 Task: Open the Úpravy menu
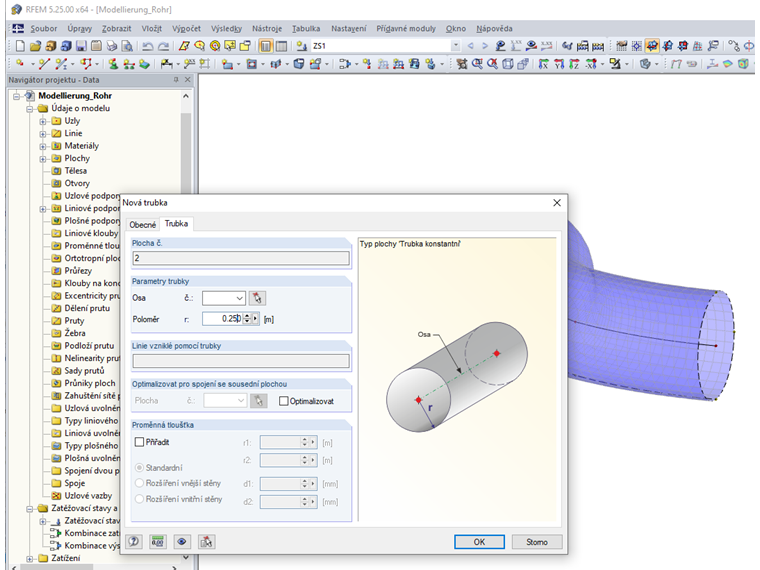(x=79, y=29)
